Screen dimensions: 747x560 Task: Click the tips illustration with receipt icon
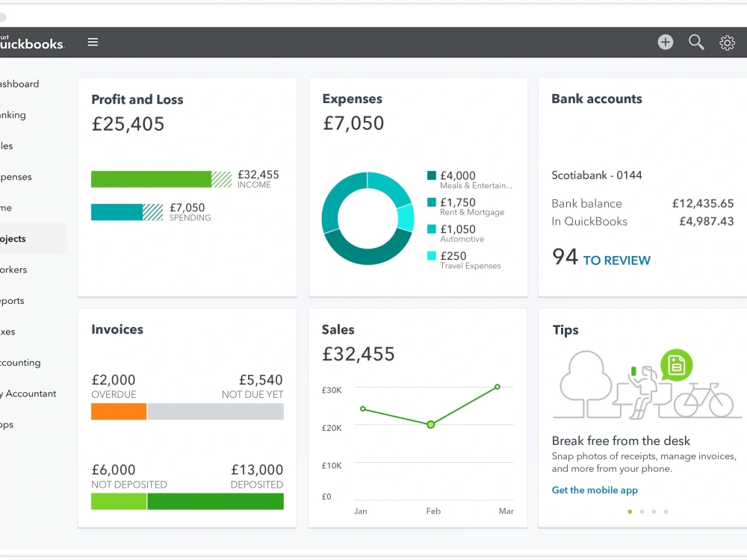coord(647,384)
